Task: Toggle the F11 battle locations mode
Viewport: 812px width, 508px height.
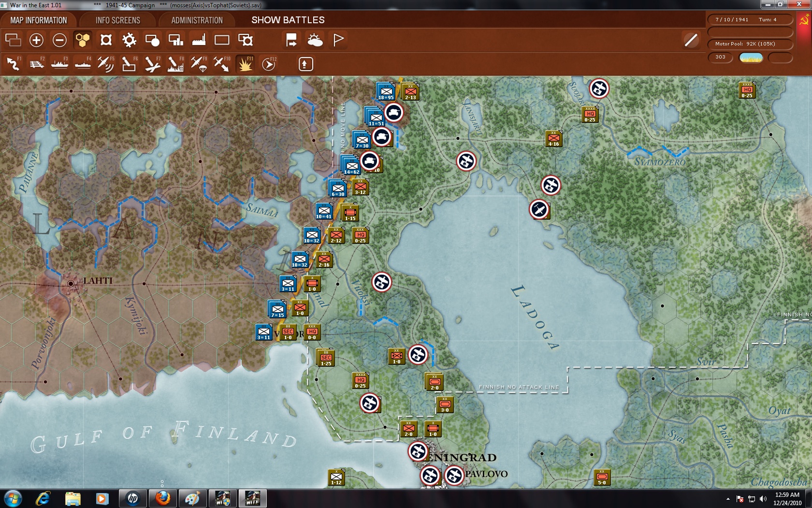Action: point(245,64)
